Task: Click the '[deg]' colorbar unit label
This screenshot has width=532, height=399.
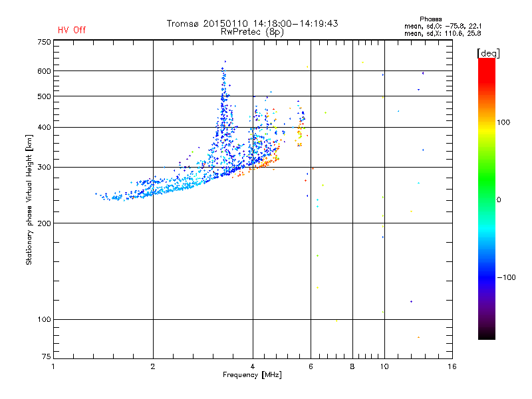Action: click(488, 53)
